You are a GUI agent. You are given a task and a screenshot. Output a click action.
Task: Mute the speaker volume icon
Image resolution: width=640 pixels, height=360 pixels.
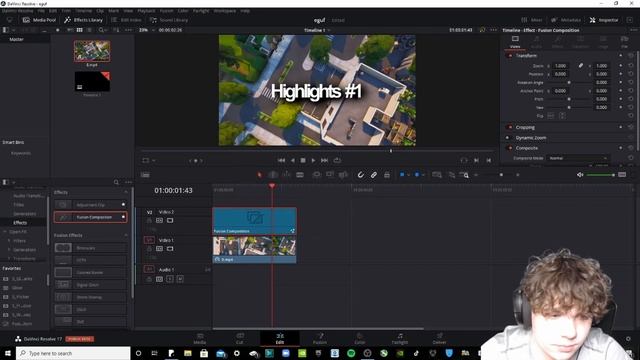coord(580,175)
